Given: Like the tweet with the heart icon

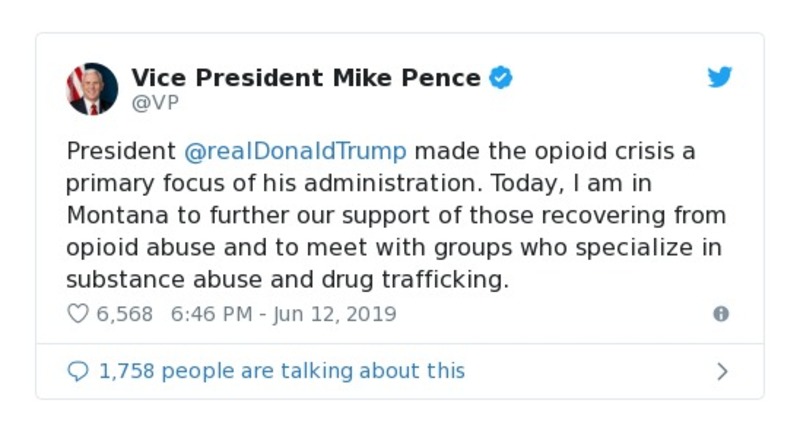Looking at the screenshot, I should (77, 314).
